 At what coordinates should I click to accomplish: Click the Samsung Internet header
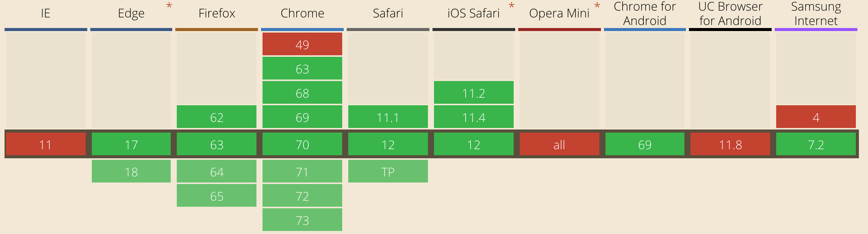(816, 14)
